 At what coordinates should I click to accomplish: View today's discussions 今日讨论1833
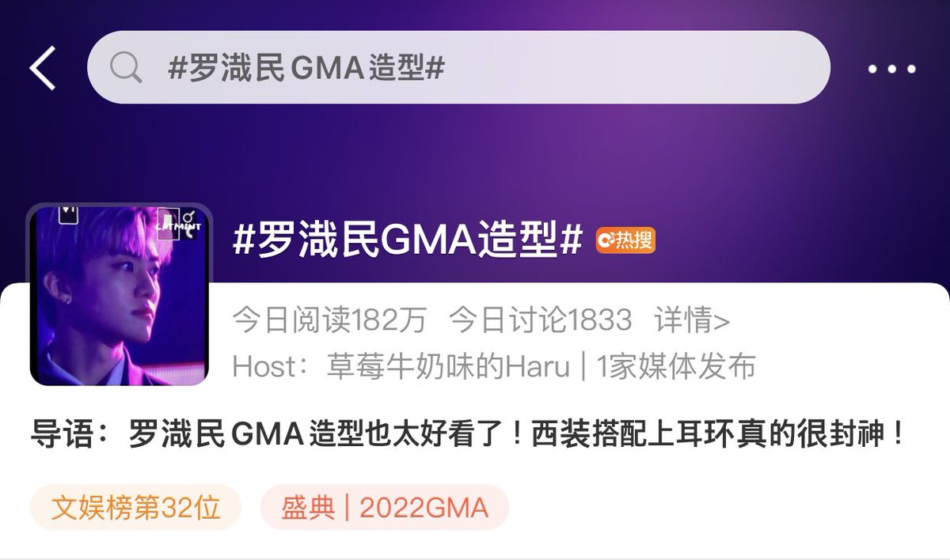[541, 320]
